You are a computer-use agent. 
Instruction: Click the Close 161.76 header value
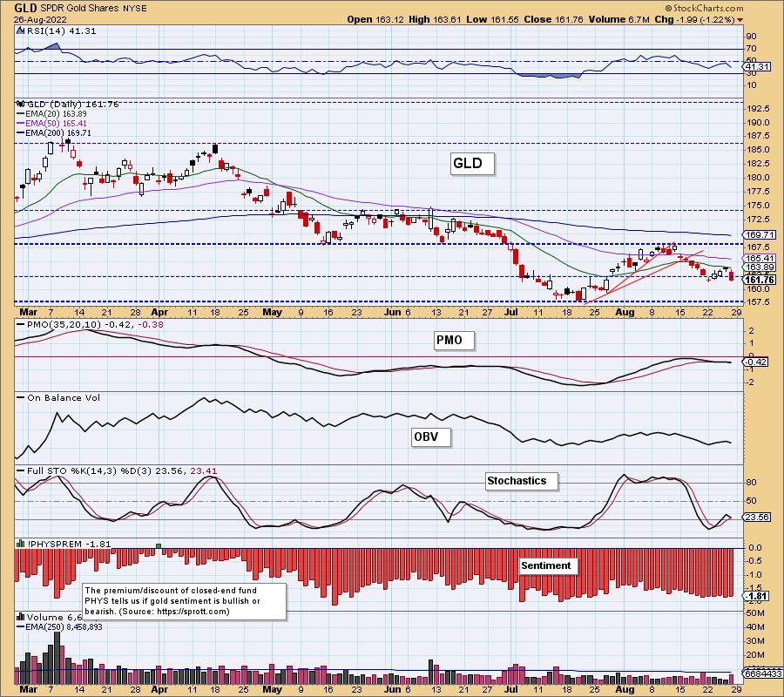click(553, 19)
